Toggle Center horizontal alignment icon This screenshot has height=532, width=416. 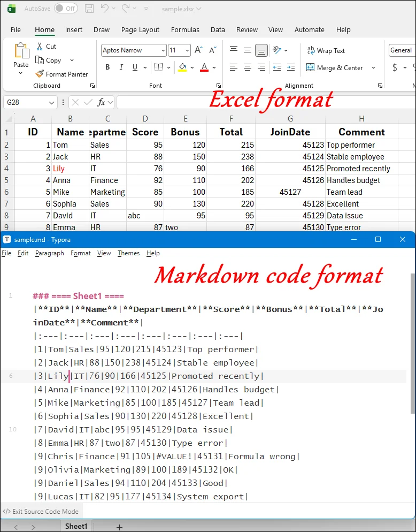click(x=248, y=67)
